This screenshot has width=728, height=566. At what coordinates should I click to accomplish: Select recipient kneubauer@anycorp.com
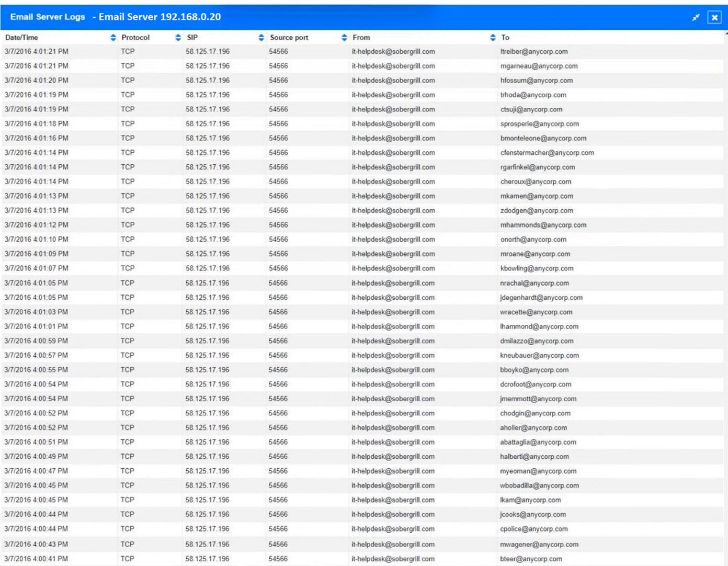[x=540, y=356]
